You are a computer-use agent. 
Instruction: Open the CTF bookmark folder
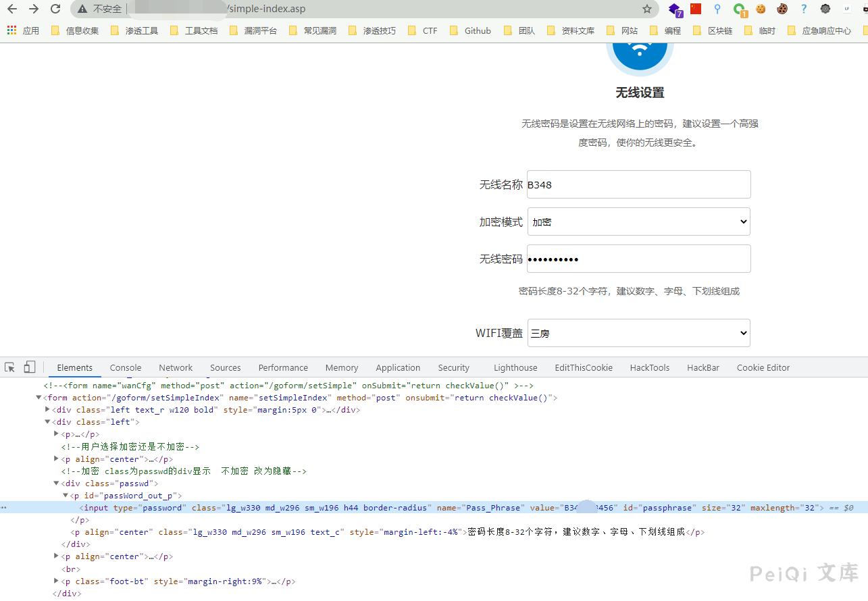coord(424,30)
